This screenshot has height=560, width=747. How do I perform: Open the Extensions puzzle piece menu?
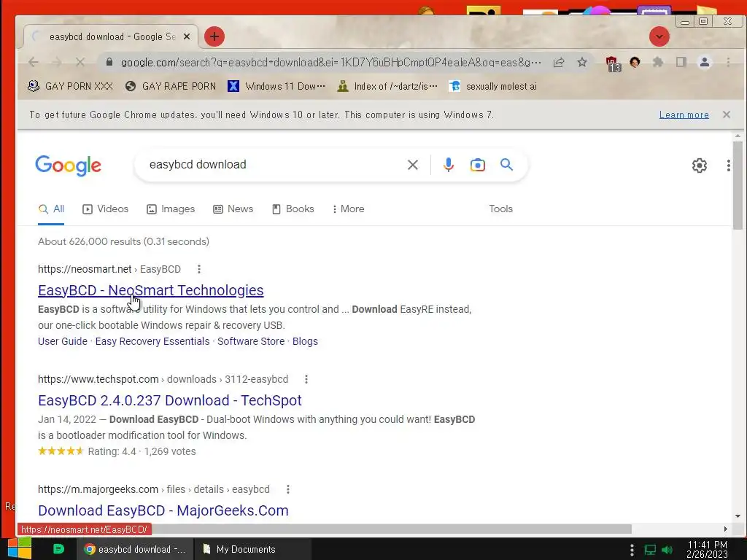pyautogui.click(x=658, y=63)
